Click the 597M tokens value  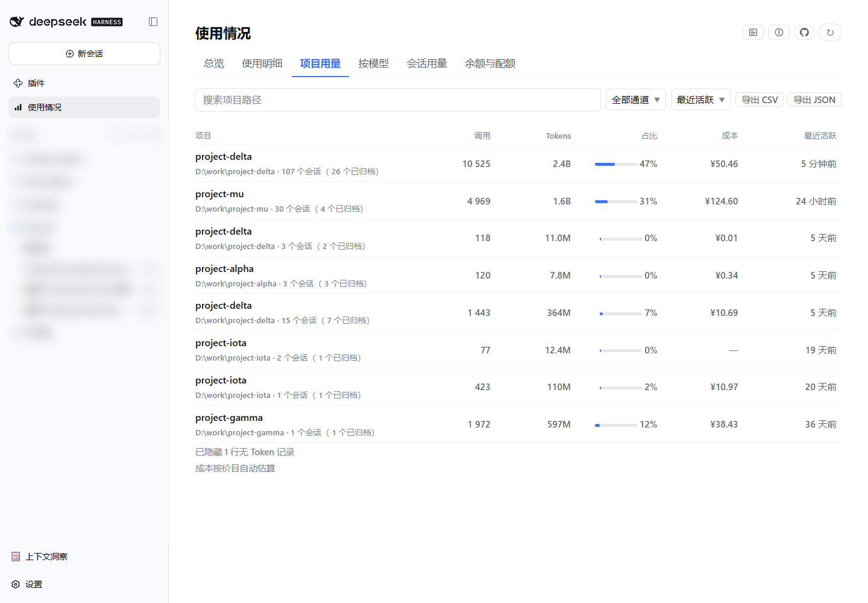(559, 425)
